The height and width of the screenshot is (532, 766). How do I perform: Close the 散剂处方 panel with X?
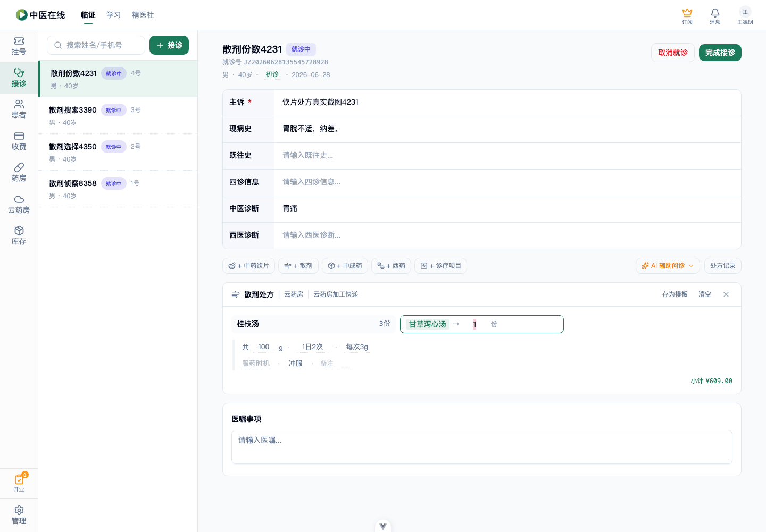726,294
